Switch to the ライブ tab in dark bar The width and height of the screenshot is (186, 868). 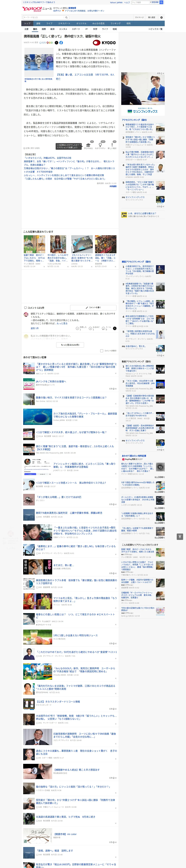pyautogui.click(x=49, y=24)
